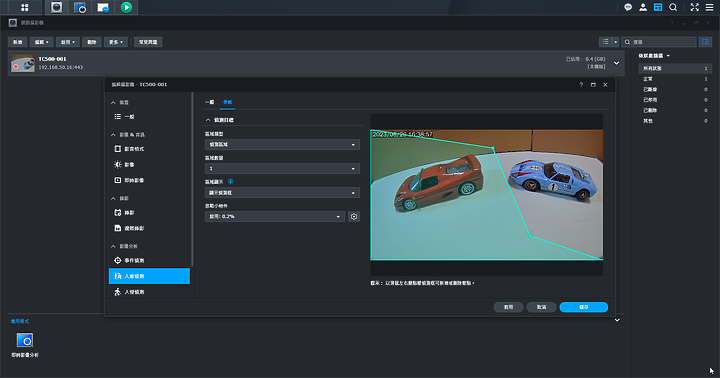720x378 pixels.
Task: Click the 刪除 delete button
Action: point(92,42)
